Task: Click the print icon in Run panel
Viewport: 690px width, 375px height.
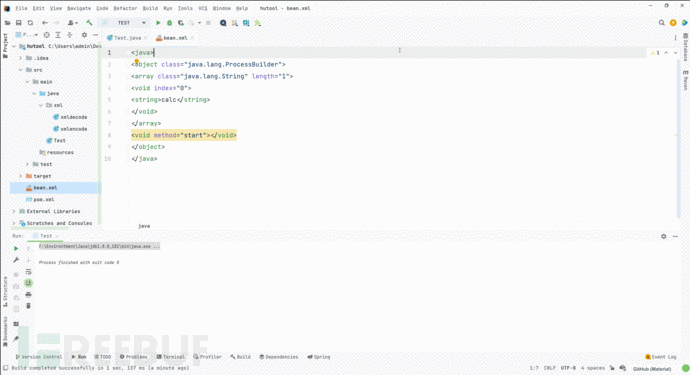Action: pos(29,294)
